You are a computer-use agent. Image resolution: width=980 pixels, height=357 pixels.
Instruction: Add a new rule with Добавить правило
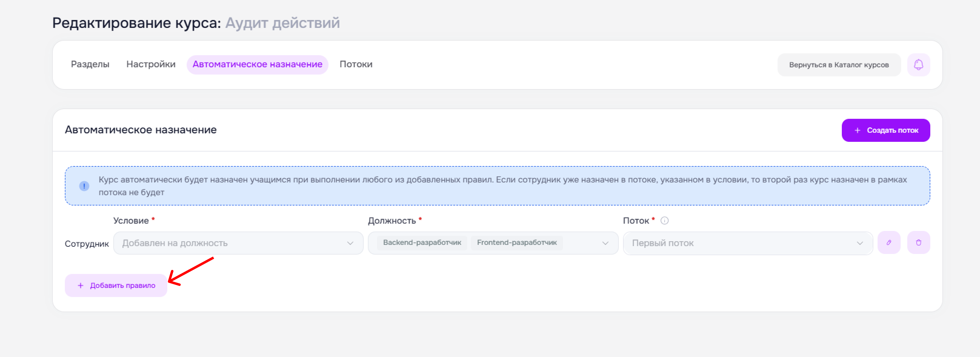[x=116, y=285]
